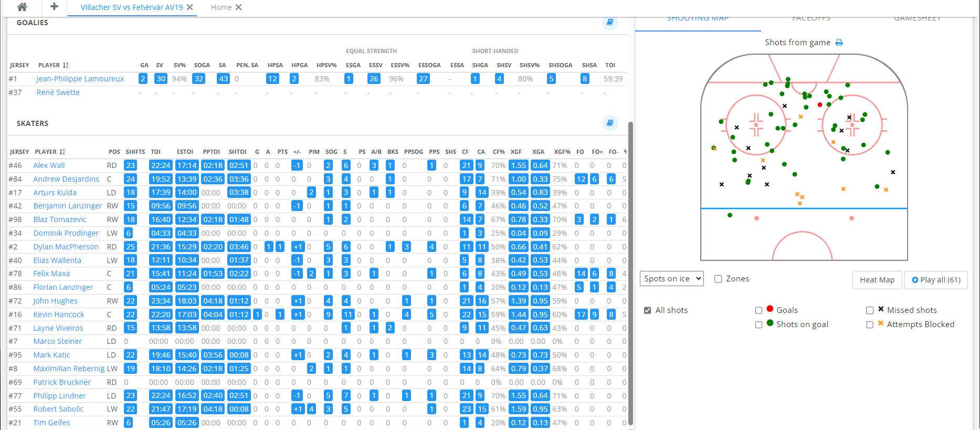Click the Heat Map button
The image size is (980, 430).
[877, 280]
